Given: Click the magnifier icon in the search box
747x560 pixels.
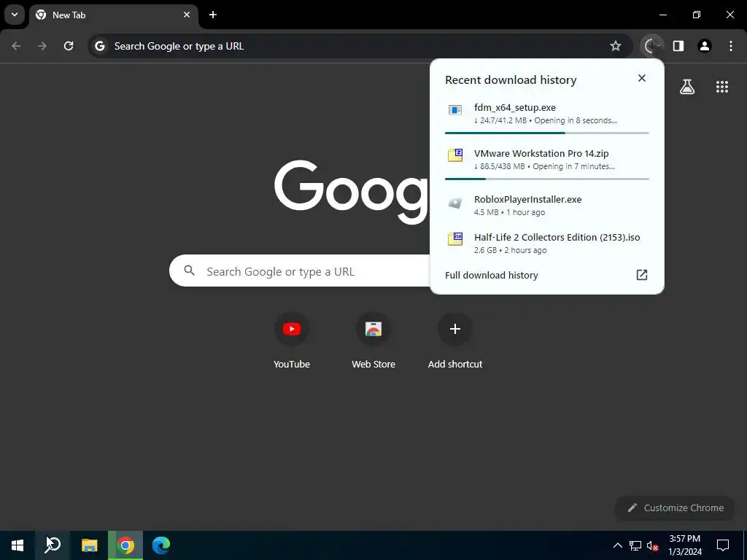Looking at the screenshot, I should coord(189,271).
